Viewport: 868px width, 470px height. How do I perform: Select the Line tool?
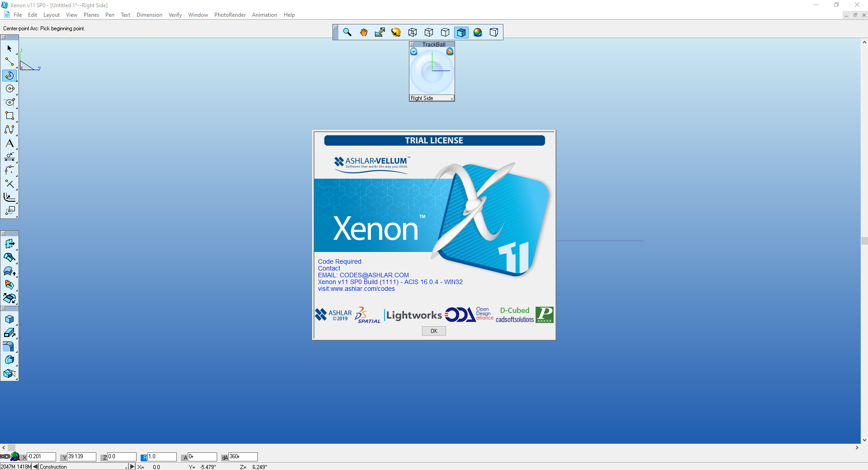[x=9, y=62]
